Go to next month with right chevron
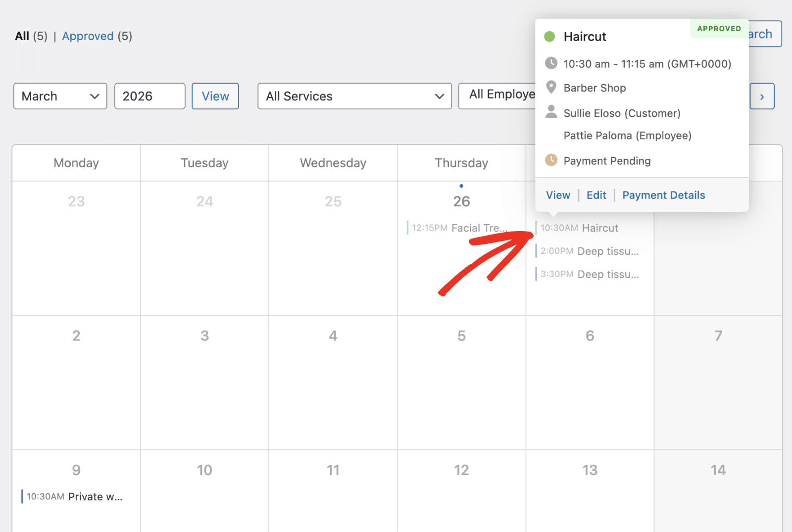 [x=762, y=97]
